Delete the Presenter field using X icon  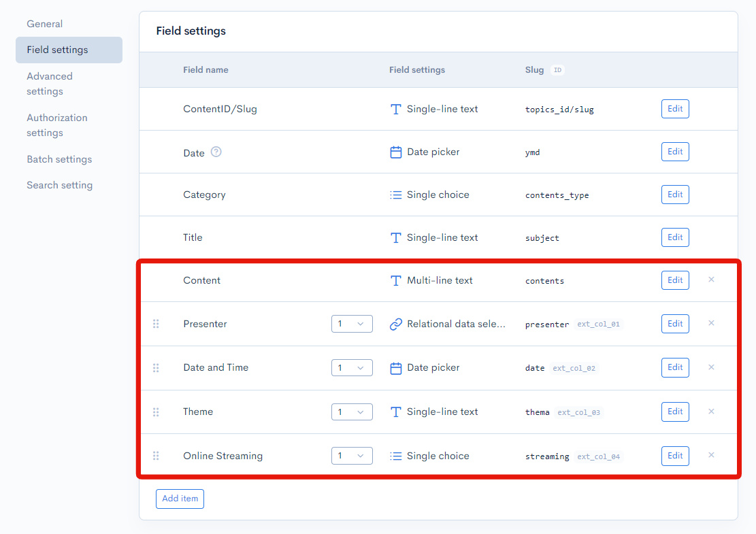point(711,323)
